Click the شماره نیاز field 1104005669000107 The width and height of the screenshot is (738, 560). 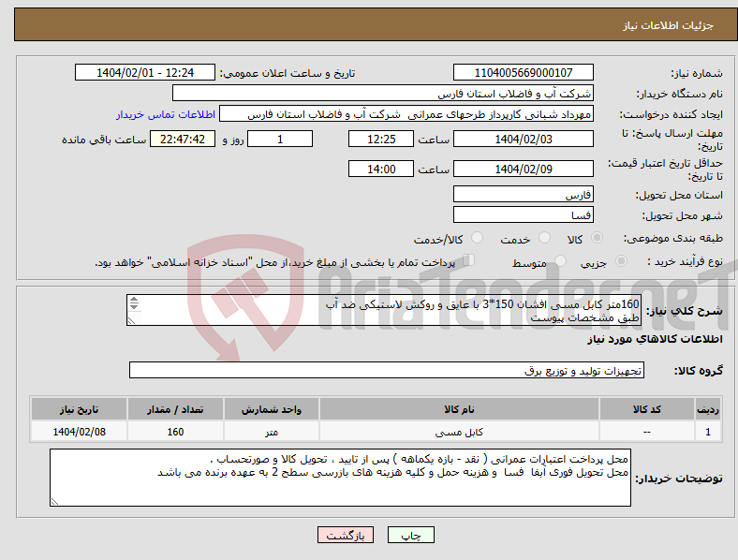point(523,73)
